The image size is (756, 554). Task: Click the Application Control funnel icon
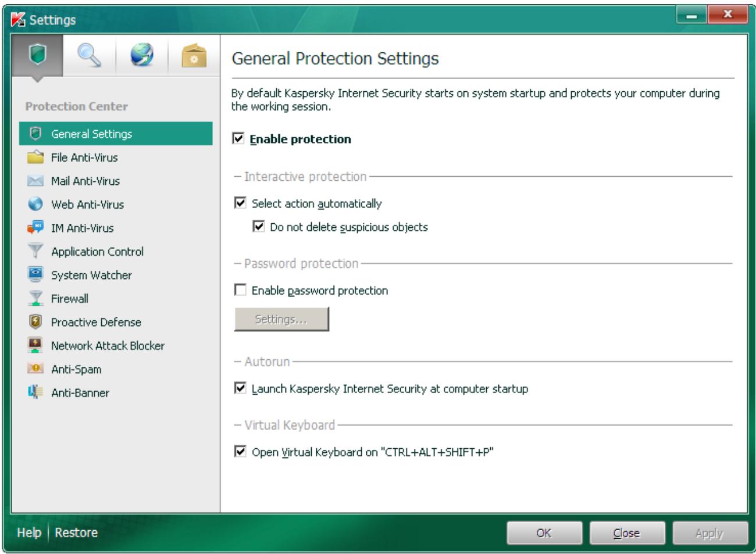[35, 251]
